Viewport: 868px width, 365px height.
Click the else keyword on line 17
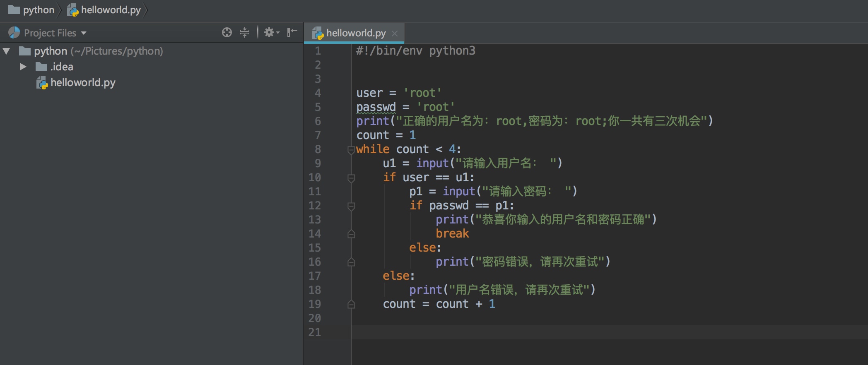[x=396, y=276]
